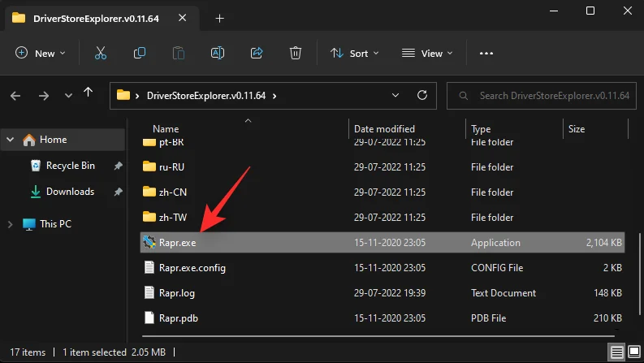Click the Delete trash icon
The height and width of the screenshot is (363, 644).
[x=296, y=53]
